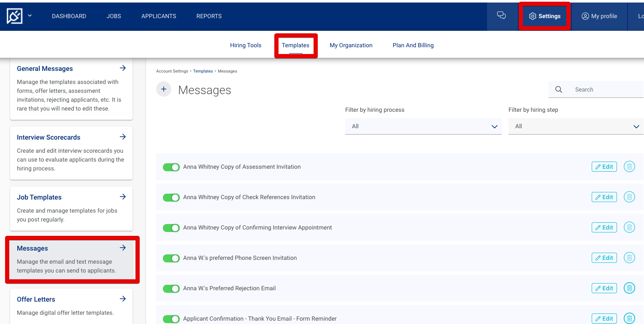Click arrow icon on Job Templates card

point(123,197)
